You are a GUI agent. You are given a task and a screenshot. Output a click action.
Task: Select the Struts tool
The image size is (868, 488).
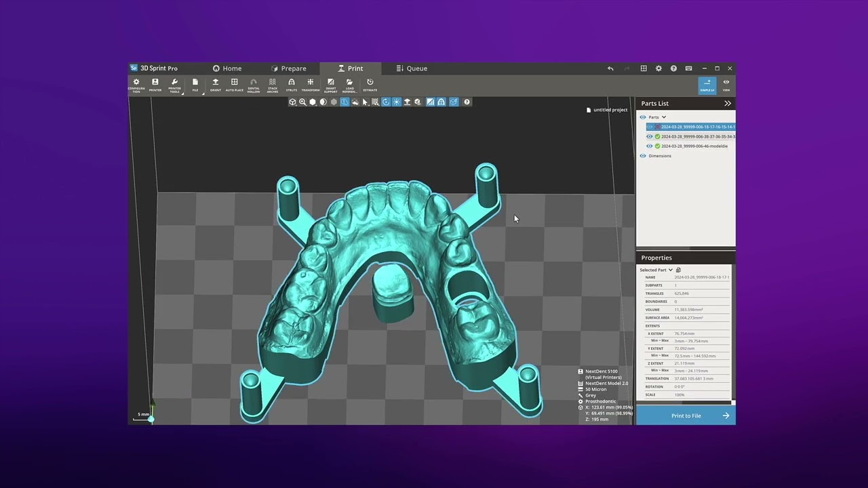(292, 85)
